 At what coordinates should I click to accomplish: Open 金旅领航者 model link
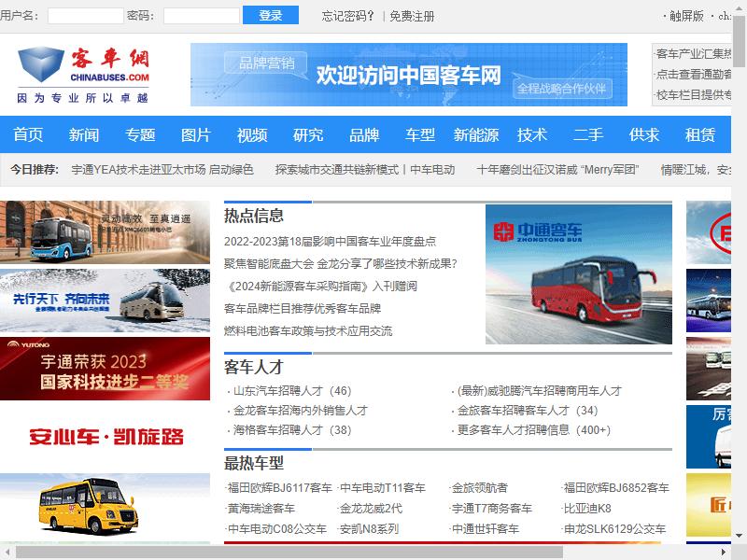point(480,487)
